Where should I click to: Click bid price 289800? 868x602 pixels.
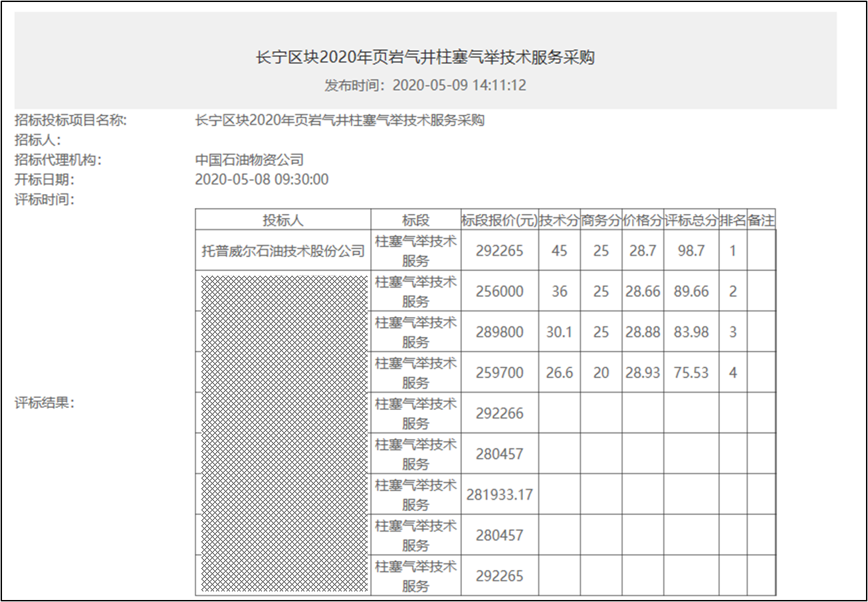[500, 332]
